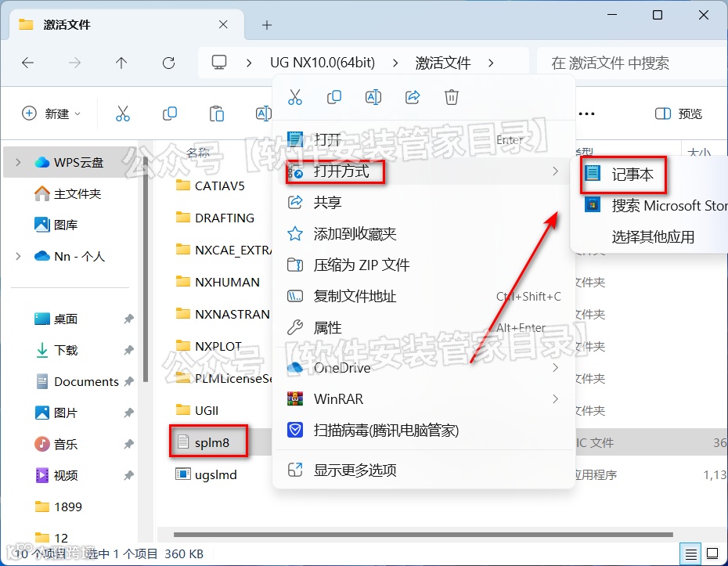
Task: Click the sidebar vertical scrollbar
Action: [x=146, y=269]
